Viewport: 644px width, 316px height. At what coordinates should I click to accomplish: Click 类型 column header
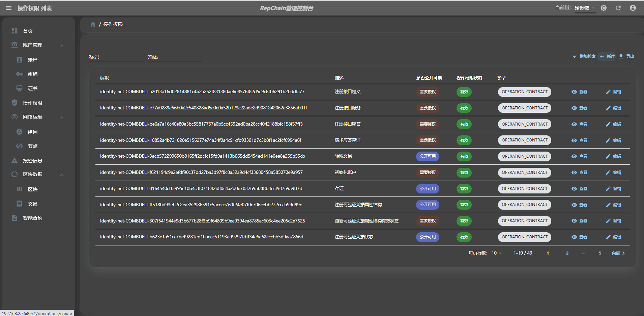click(501, 78)
